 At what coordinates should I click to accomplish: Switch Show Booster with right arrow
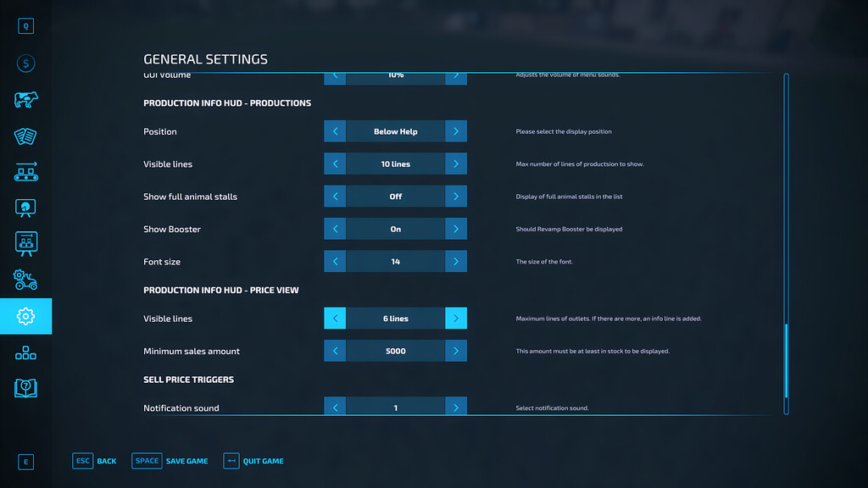tap(456, 229)
